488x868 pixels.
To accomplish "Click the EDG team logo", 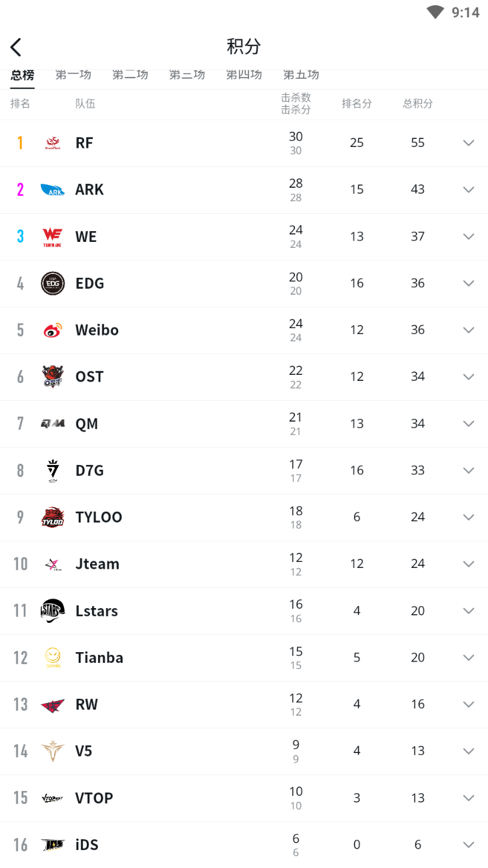I will pos(53,283).
